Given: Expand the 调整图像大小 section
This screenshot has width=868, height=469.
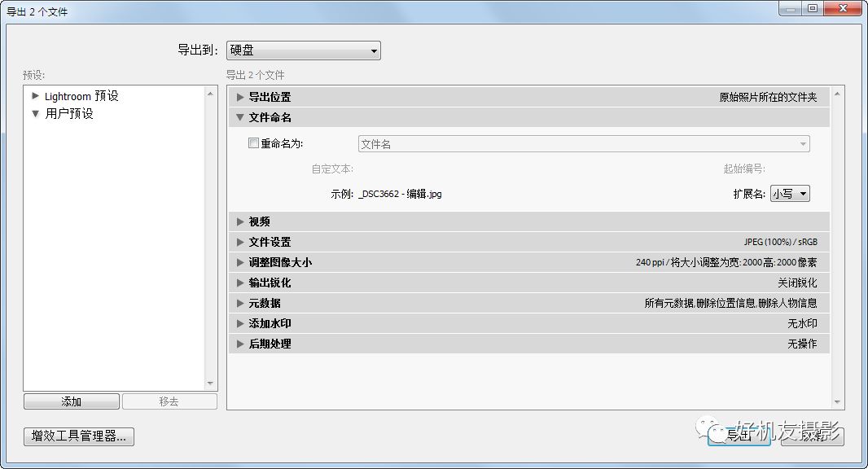Looking at the screenshot, I should pos(239,261).
